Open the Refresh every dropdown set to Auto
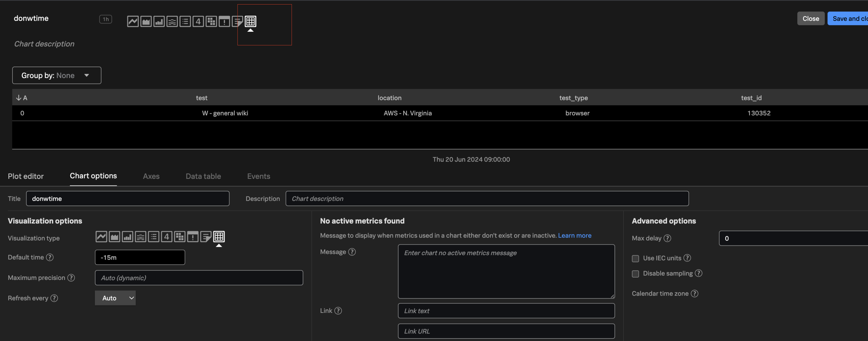Viewport: 868px width, 341px height. click(115, 298)
